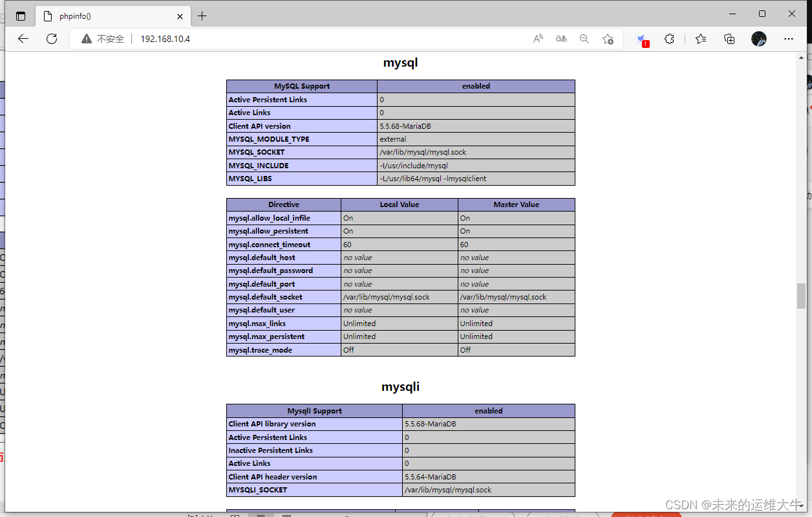Click the back navigation arrow
This screenshot has width=812, height=517.
coord(23,39)
